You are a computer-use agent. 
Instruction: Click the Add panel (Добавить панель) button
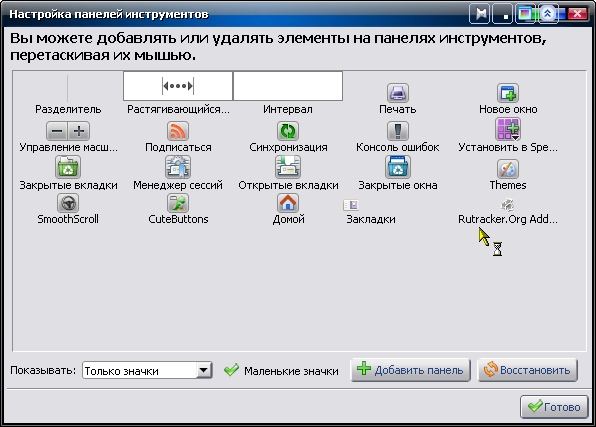tap(411, 370)
